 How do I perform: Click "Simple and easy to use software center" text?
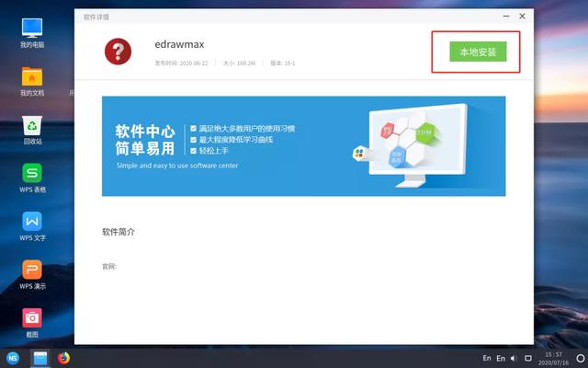pos(177,166)
